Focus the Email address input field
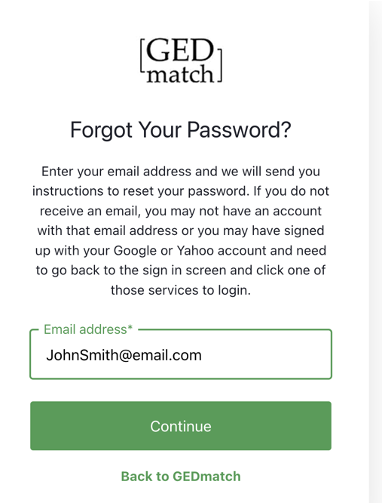This screenshot has width=382, height=504. tap(181, 354)
